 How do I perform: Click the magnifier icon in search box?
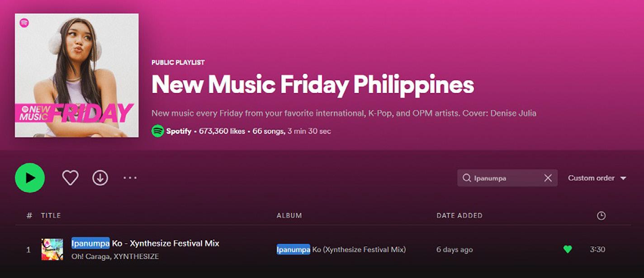(x=466, y=178)
